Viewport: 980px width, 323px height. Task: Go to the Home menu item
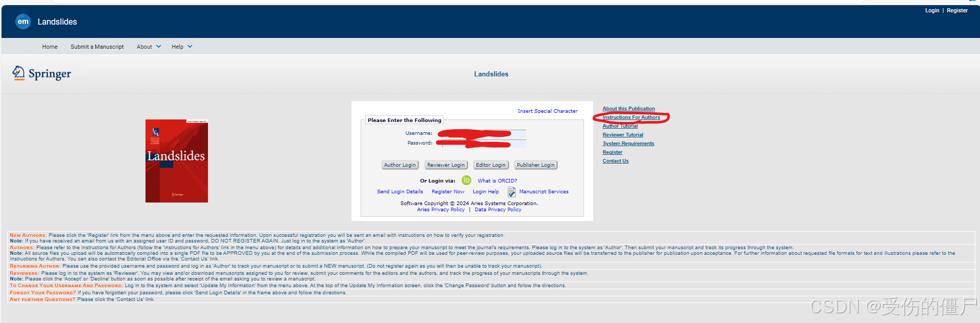(x=50, y=47)
